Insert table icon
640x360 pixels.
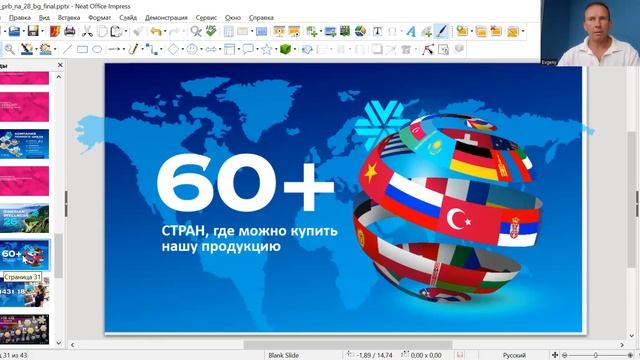(x=311, y=31)
